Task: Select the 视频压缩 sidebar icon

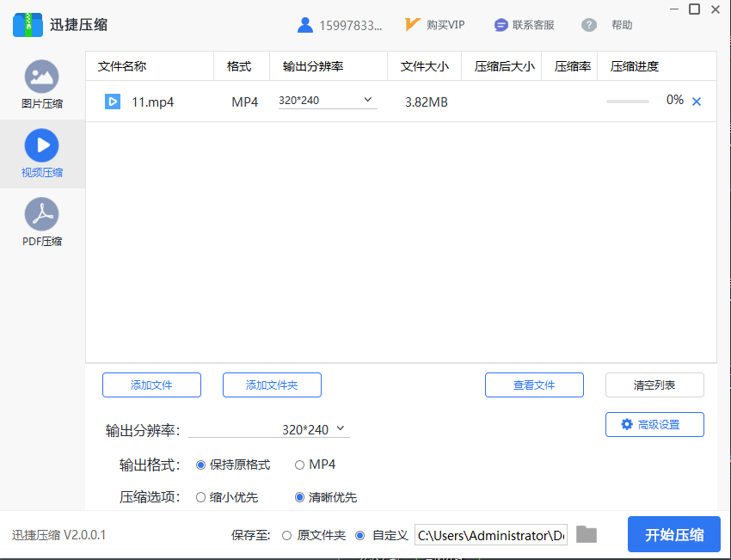Action: 42,145
